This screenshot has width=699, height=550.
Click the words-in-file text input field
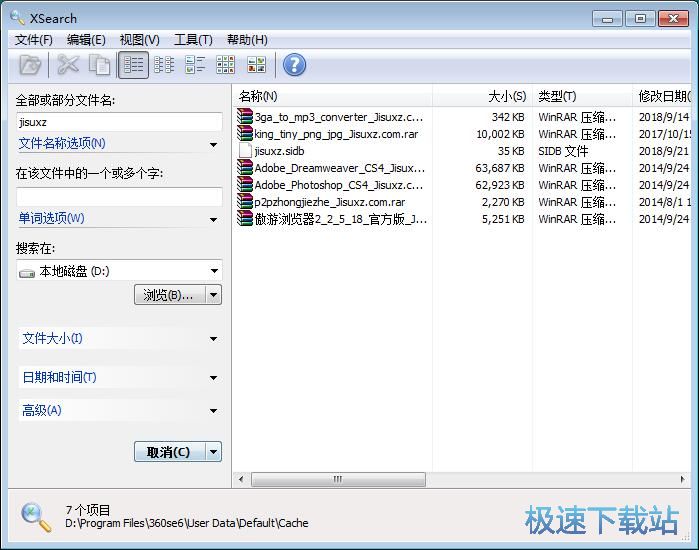coord(119,197)
